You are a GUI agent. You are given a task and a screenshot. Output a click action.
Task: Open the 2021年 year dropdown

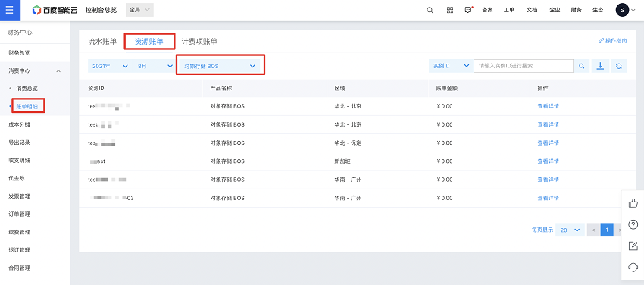pyautogui.click(x=110, y=66)
